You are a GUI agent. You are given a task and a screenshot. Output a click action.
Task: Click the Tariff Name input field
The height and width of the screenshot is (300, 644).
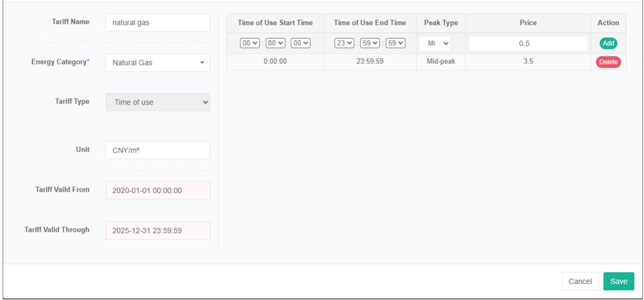click(x=158, y=23)
